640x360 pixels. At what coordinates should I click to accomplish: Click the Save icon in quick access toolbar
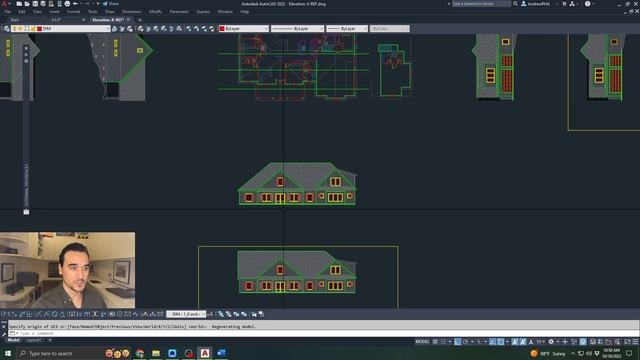(35, 4)
